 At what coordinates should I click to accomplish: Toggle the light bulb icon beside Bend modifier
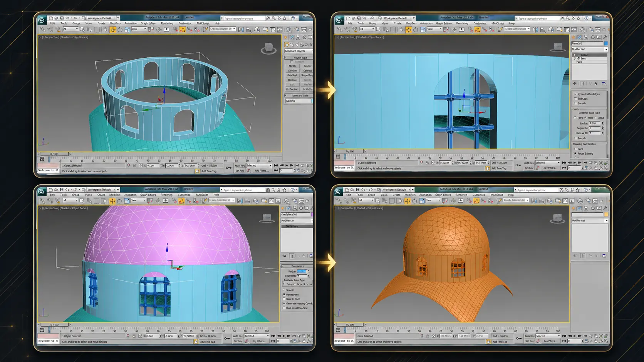(575, 58)
